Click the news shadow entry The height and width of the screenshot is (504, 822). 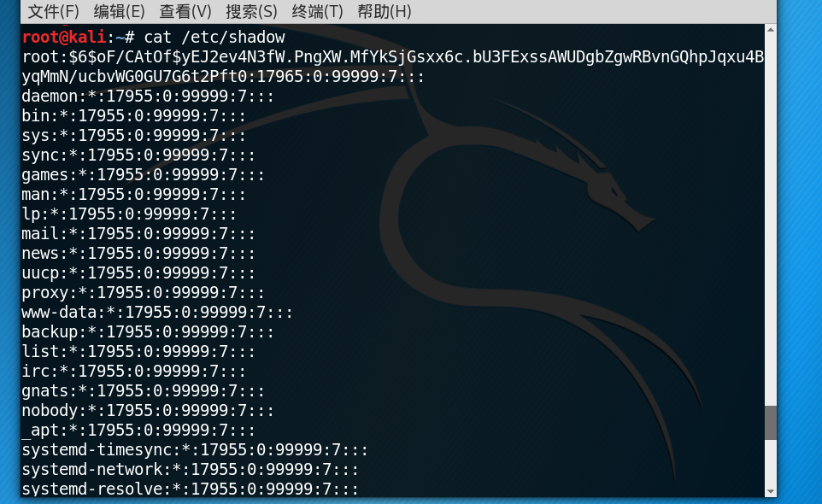pyautogui.click(x=138, y=253)
